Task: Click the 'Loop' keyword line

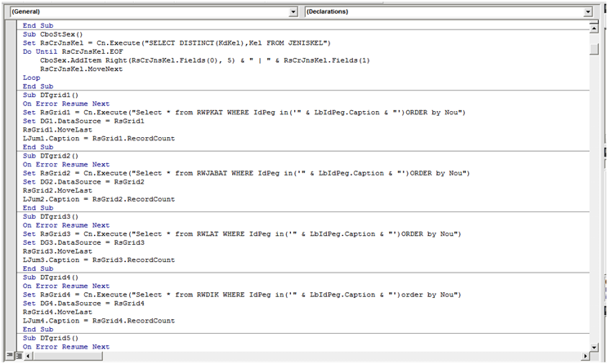Action: pos(31,78)
